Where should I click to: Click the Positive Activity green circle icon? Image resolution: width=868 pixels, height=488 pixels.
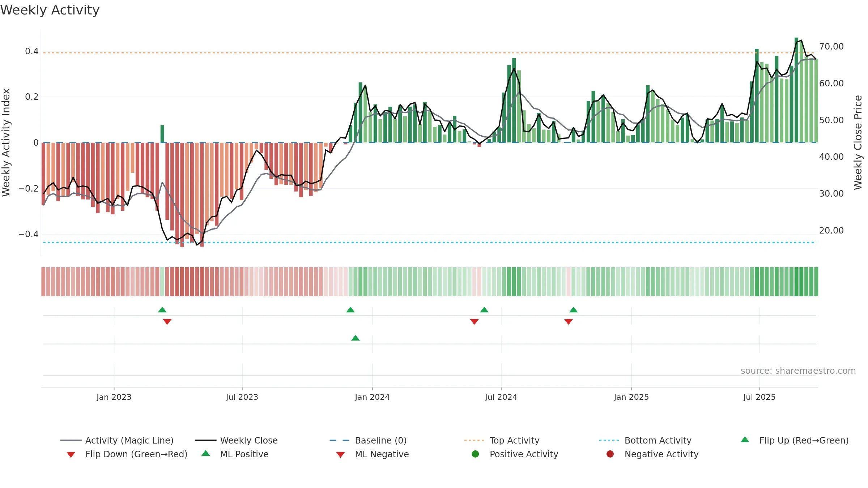pos(475,454)
